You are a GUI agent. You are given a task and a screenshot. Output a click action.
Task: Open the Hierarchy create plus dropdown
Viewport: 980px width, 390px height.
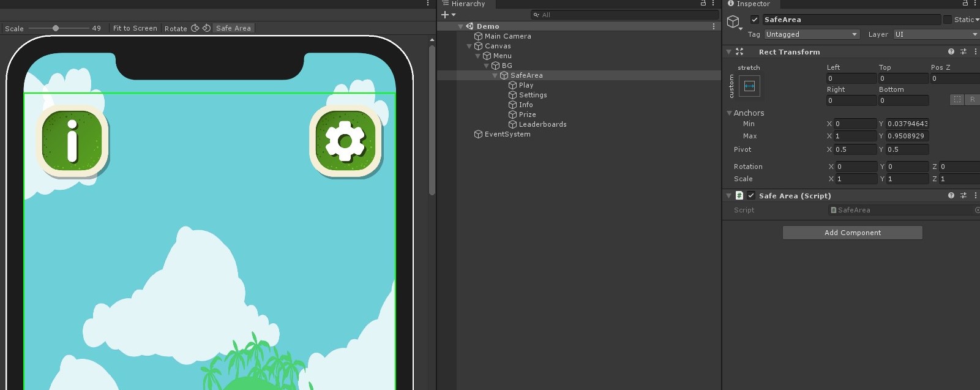coord(449,15)
